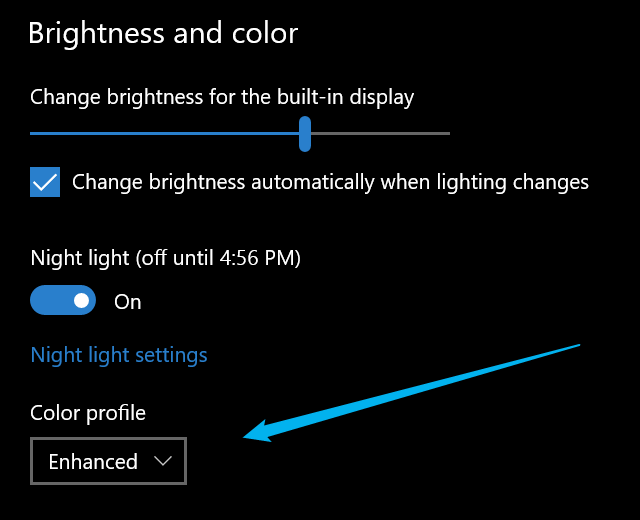Click the 'On' label beside Night light switch
The width and height of the screenshot is (640, 520).
[128, 302]
